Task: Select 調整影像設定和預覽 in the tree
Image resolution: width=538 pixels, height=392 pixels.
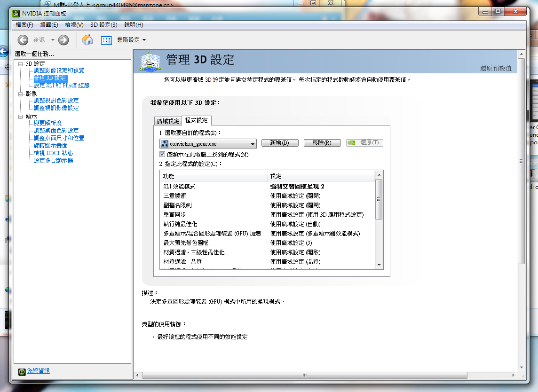Action: (59, 71)
